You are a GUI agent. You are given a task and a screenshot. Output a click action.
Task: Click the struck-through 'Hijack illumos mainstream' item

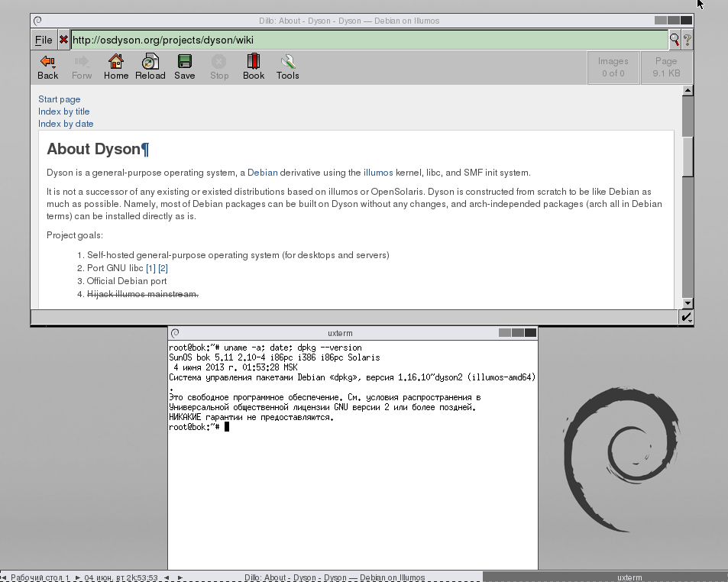tap(143, 294)
